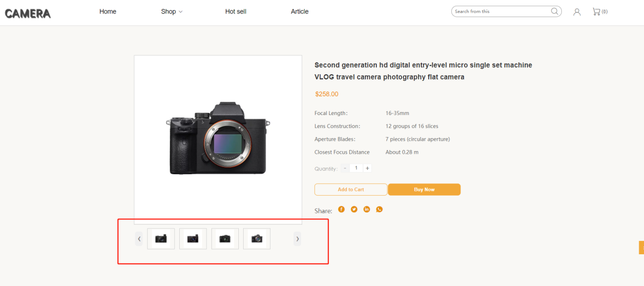This screenshot has width=644, height=286.
Task: Open the Hot sell menu item
Action: 236,11
